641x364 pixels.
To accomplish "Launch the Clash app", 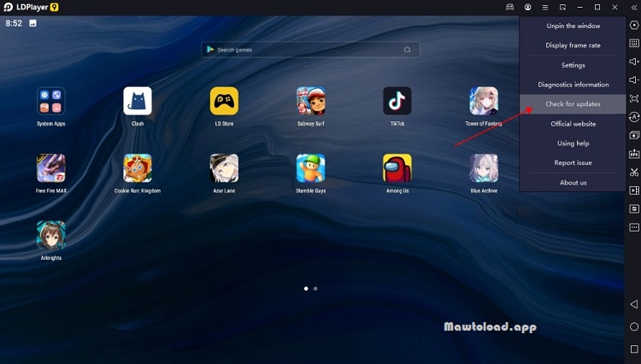I will point(138,101).
